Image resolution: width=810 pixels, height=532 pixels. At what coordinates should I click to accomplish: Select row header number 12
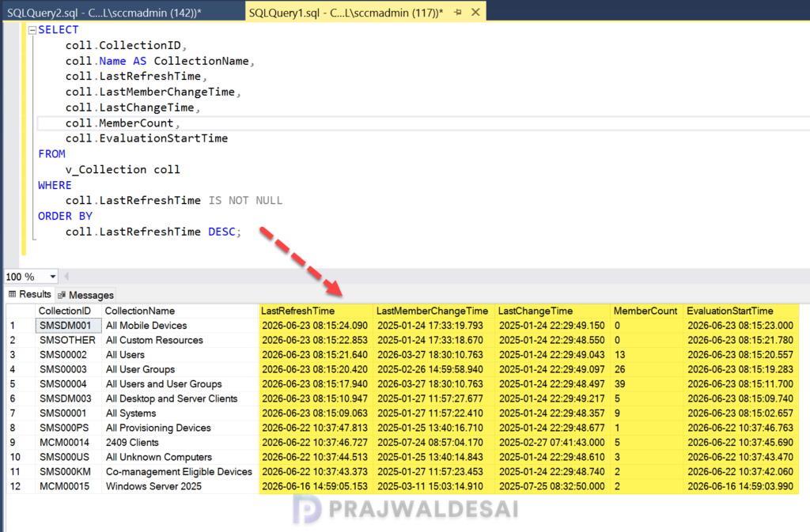tap(20, 486)
